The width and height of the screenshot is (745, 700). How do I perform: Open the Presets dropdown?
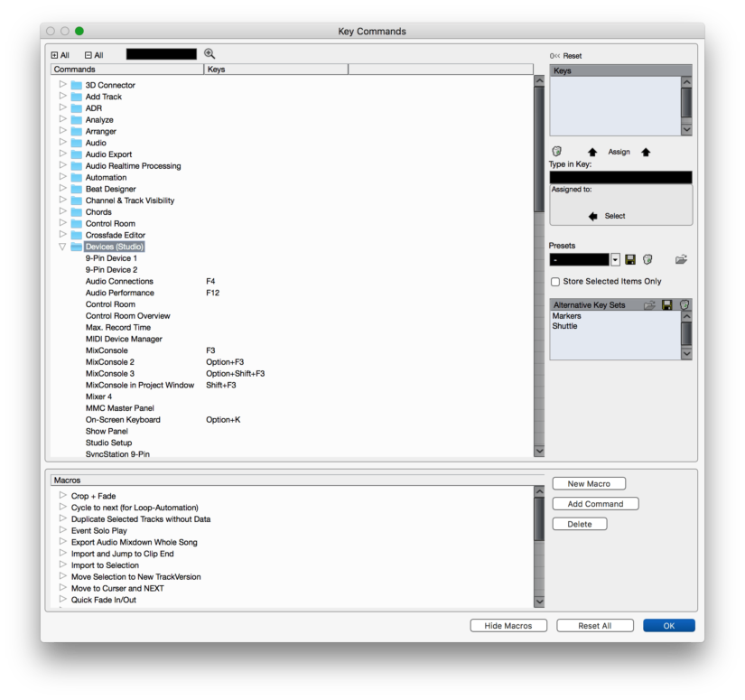614,259
